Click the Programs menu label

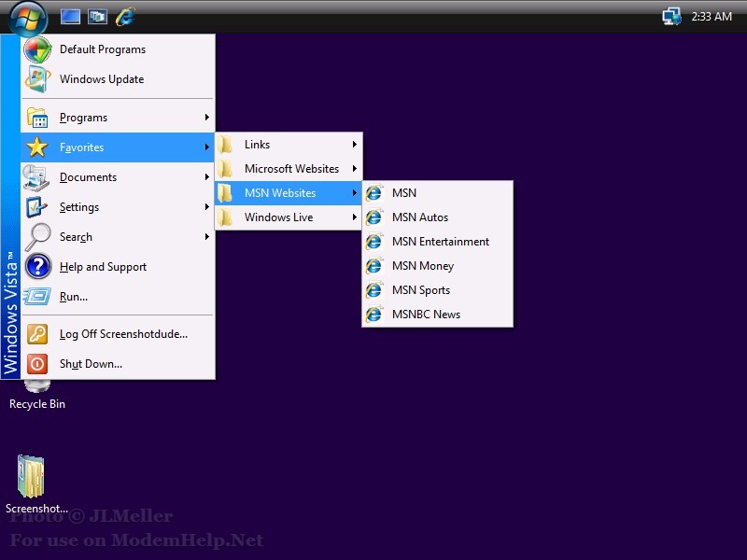click(83, 118)
